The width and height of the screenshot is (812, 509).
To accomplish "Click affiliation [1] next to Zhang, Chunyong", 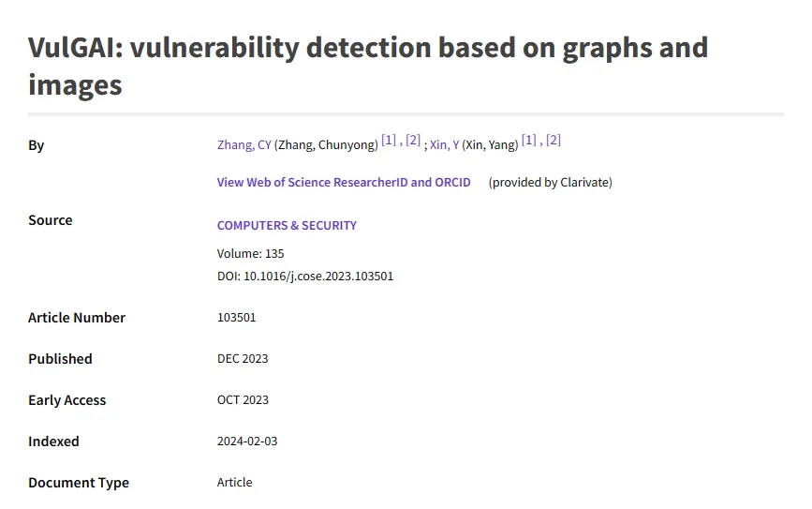I will 389,142.
